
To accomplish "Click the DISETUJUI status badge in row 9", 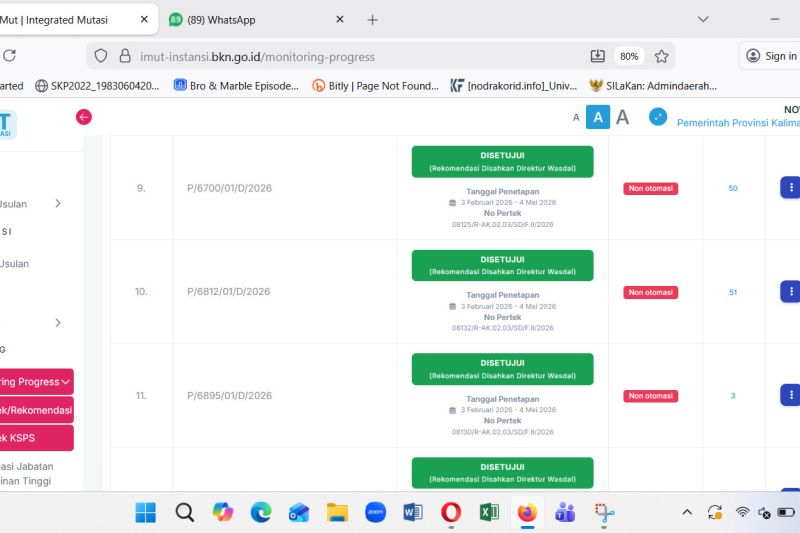I will coord(503,162).
